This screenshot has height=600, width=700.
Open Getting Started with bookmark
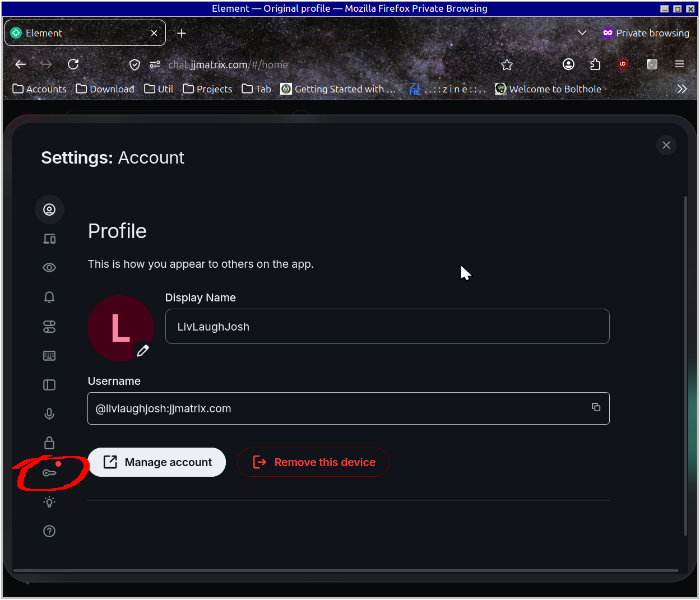click(338, 89)
